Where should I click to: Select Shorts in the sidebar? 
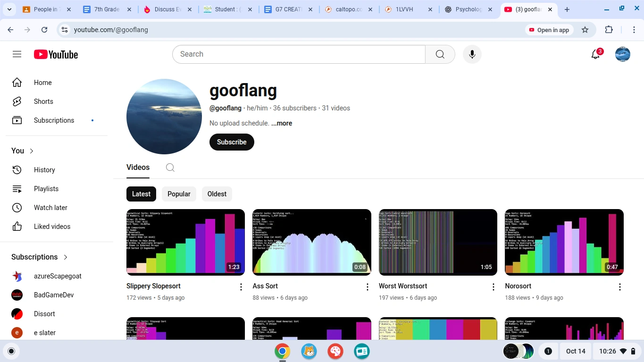click(43, 101)
